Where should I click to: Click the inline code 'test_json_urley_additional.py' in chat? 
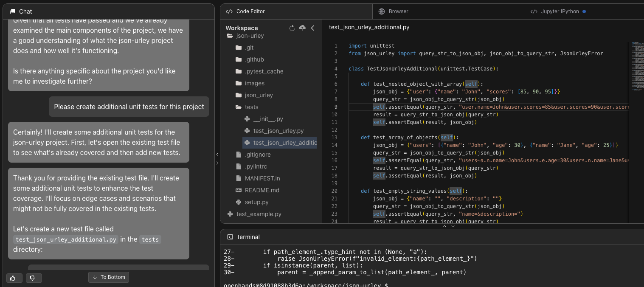click(66, 239)
